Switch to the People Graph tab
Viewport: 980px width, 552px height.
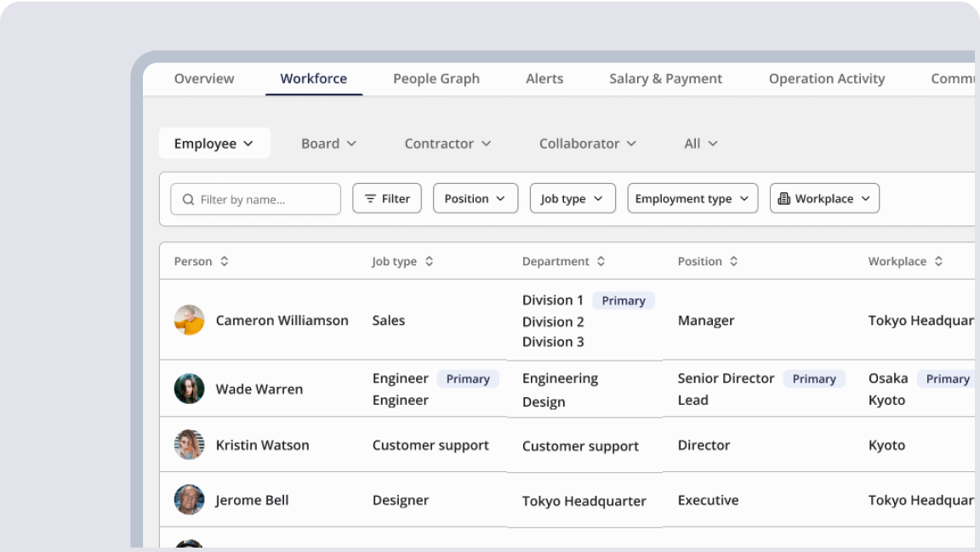pos(436,78)
